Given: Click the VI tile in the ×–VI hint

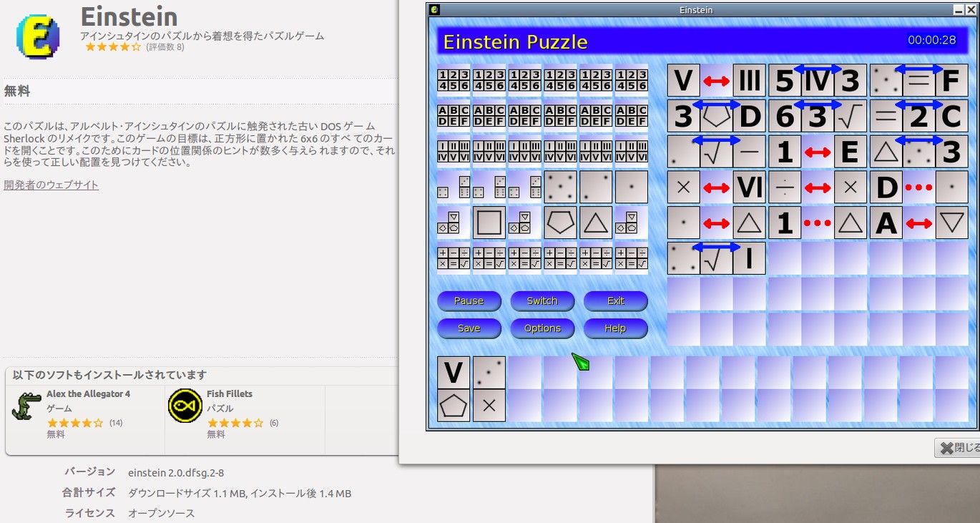Looking at the screenshot, I should pyautogui.click(x=750, y=187).
